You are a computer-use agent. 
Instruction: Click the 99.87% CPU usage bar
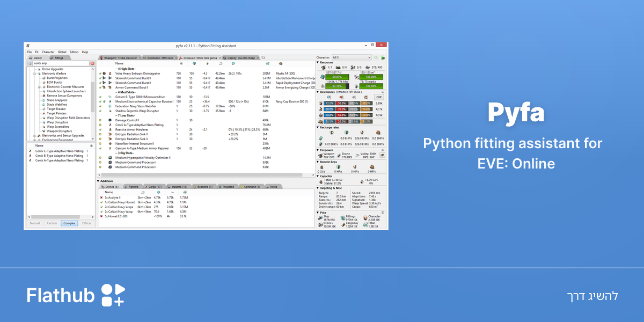(x=338, y=77)
